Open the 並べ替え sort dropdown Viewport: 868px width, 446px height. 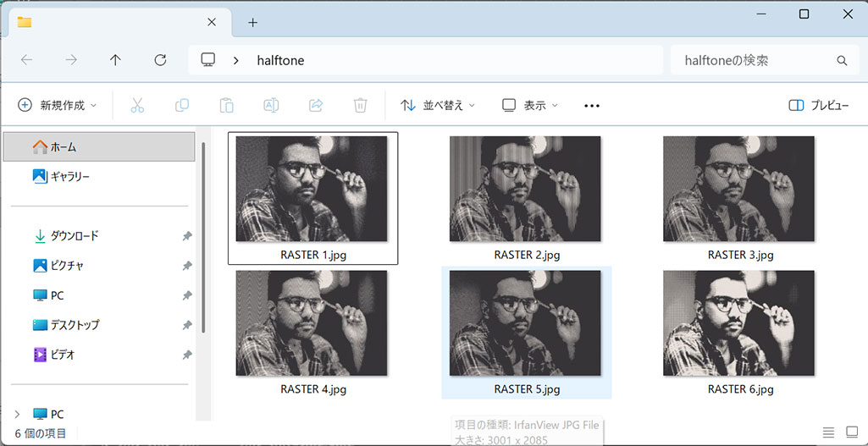(438, 105)
